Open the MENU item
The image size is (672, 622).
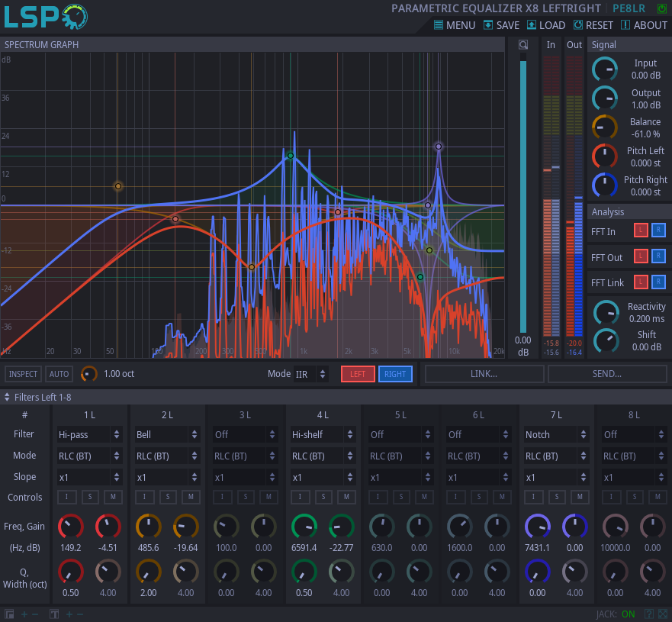click(x=455, y=25)
